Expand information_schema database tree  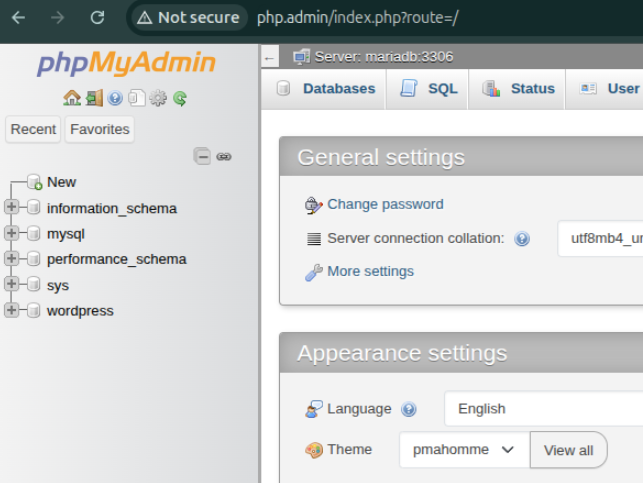click(11, 207)
